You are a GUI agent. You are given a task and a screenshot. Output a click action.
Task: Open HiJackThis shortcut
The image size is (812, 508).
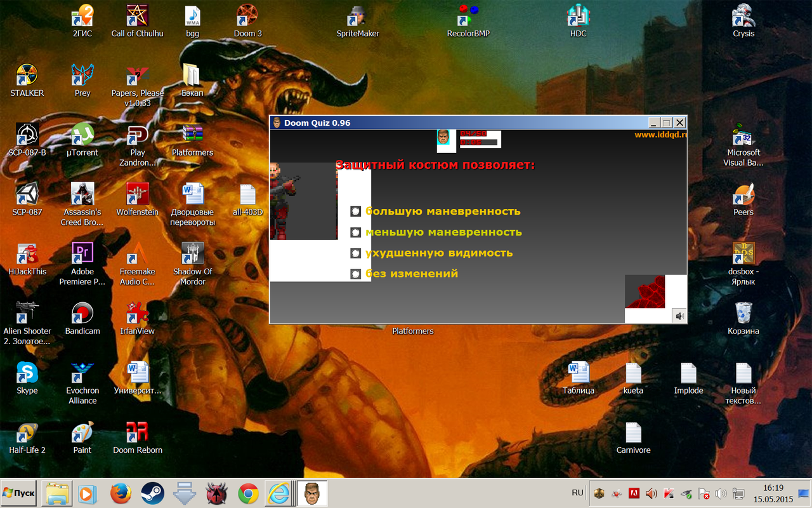(x=27, y=259)
